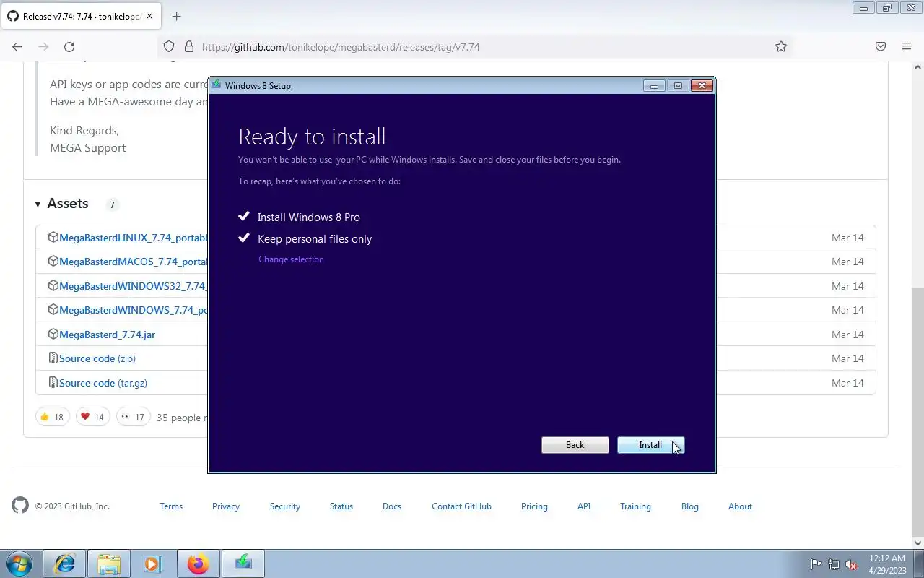This screenshot has width=924, height=578.
Task: Toggle the eyes reaction with 17
Action: point(133,417)
